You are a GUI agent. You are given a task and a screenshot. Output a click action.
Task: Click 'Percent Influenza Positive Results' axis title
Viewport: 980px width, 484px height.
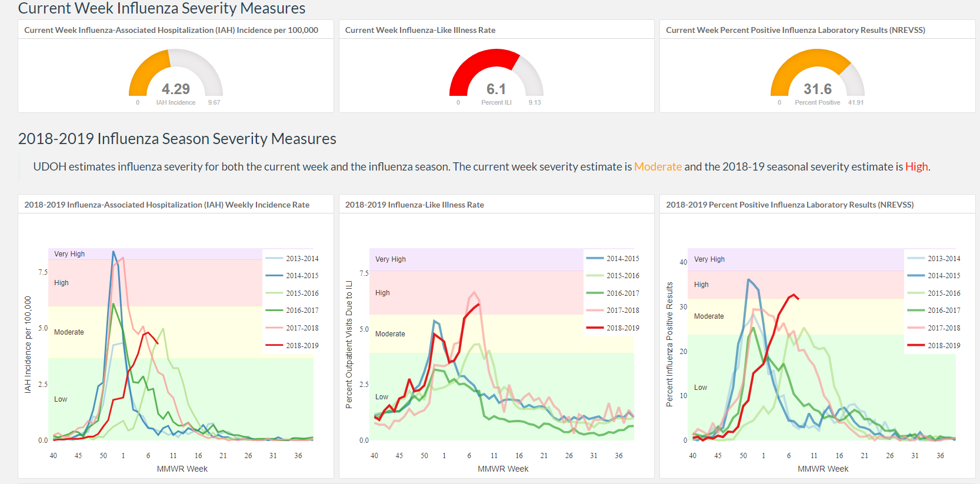[669, 345]
